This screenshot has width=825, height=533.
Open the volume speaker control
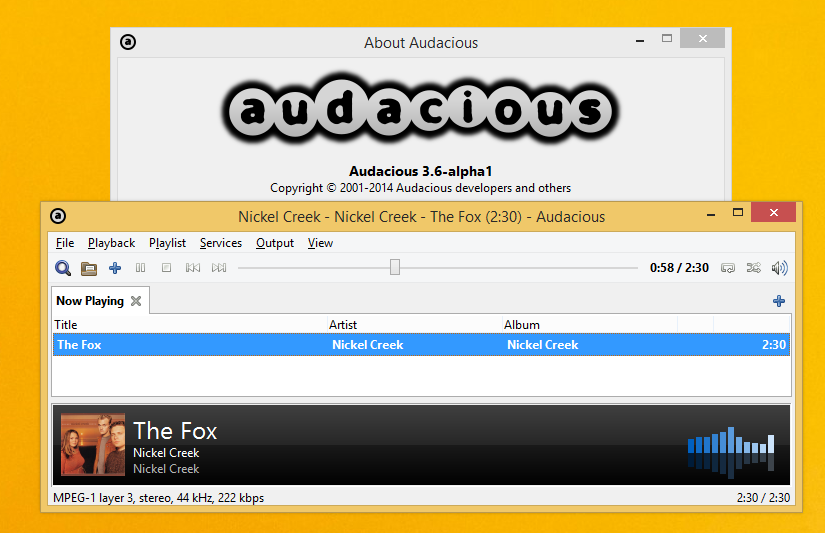(779, 268)
